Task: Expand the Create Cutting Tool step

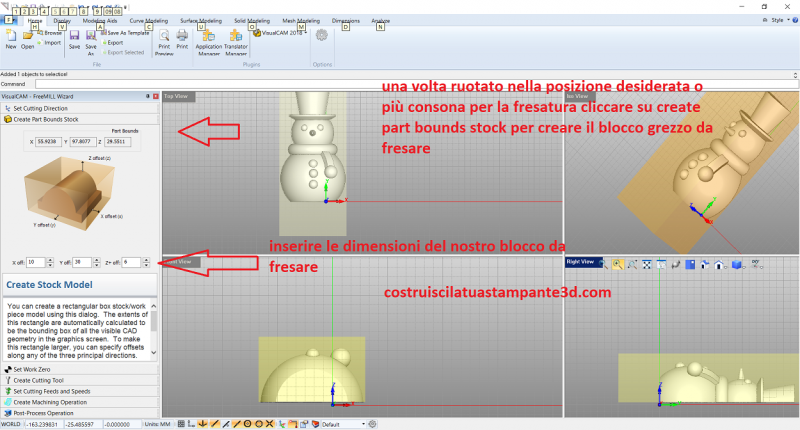Action: (x=80, y=381)
